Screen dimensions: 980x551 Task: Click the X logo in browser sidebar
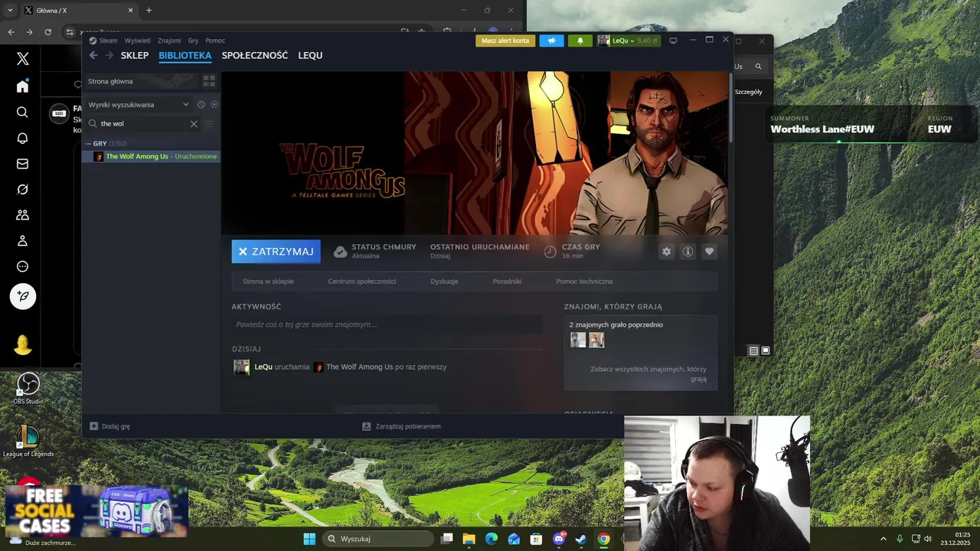[x=23, y=59]
